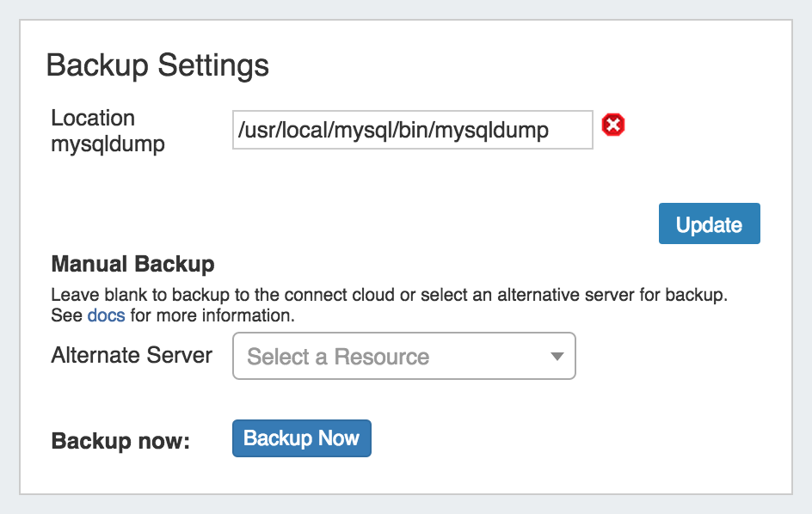This screenshot has width=812, height=514.
Task: Click the Manual Backup section heading
Action: [x=132, y=264]
